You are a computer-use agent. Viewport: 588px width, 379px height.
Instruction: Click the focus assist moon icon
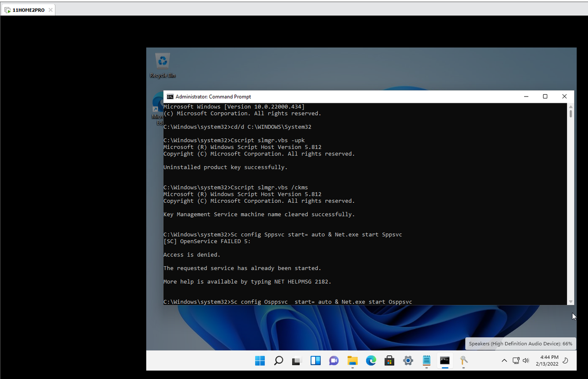(x=565, y=361)
